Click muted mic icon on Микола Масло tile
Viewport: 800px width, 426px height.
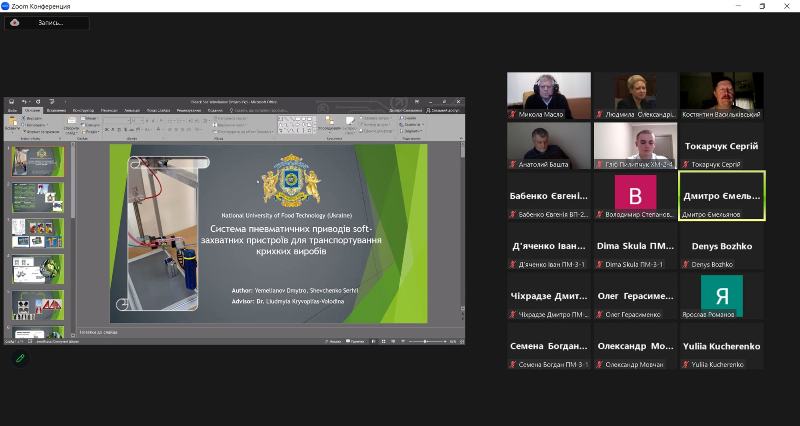tap(513, 114)
